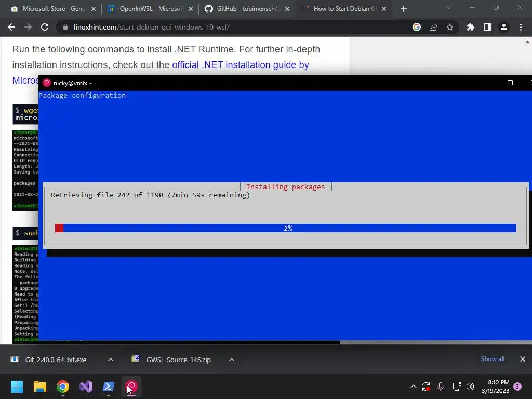
Task: Open the Git-2.40.0-64-bit.exe download
Action: pos(56,360)
